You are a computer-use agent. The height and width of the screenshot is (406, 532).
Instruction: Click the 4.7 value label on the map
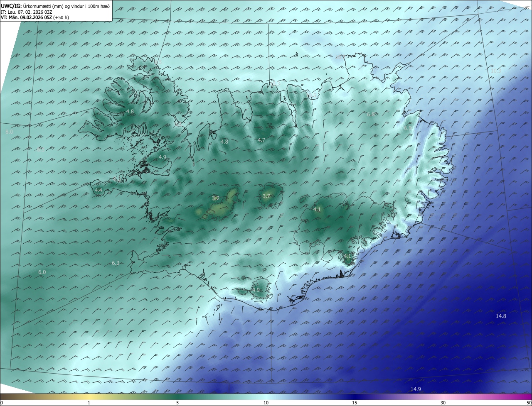pos(261,140)
